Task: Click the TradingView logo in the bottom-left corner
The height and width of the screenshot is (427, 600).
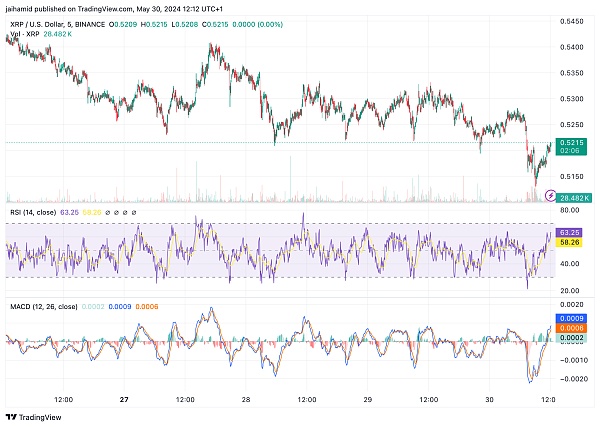Action: click(30, 415)
